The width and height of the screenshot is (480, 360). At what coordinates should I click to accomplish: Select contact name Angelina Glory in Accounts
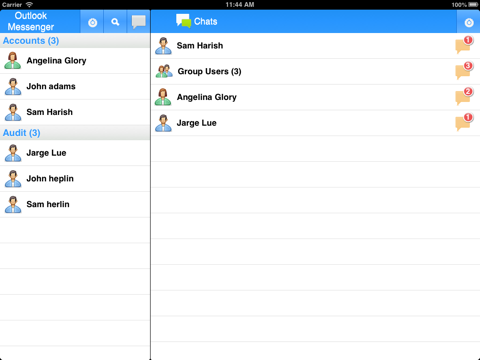(56, 61)
